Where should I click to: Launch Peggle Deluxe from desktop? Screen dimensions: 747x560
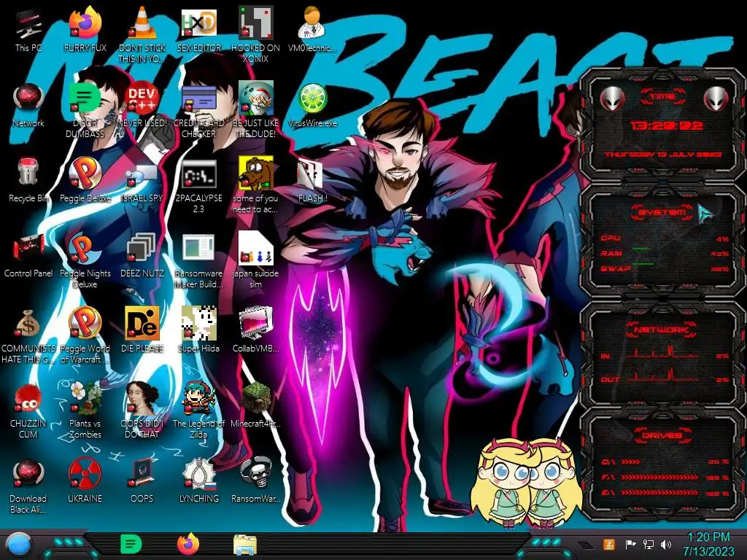tap(85, 181)
